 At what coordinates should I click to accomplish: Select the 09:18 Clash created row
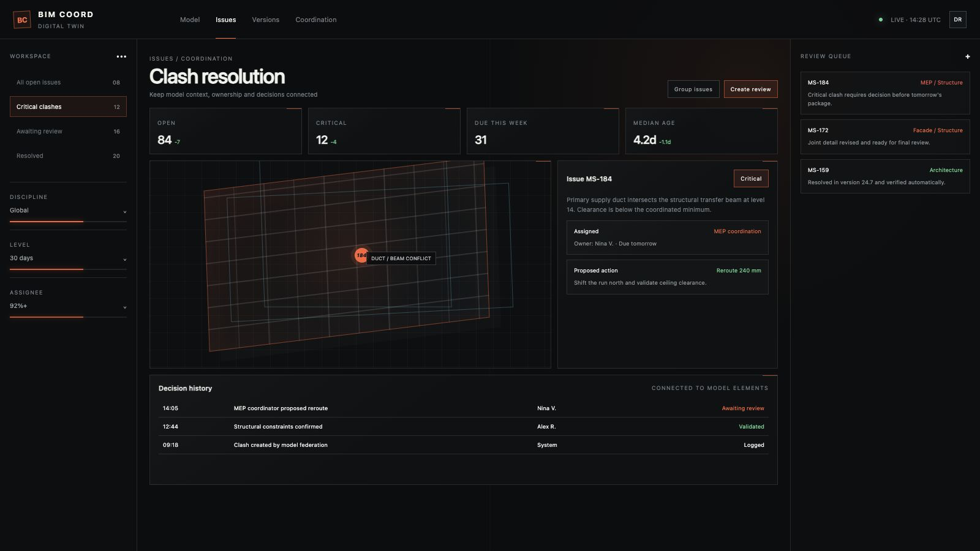tap(463, 445)
